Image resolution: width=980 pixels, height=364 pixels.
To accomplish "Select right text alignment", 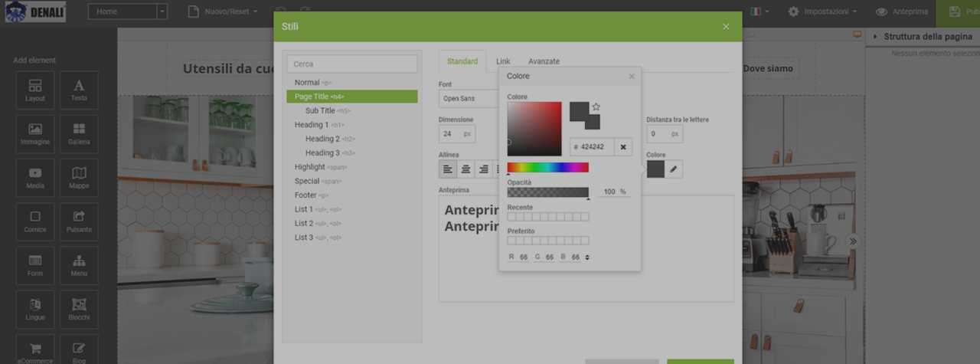I will point(483,169).
